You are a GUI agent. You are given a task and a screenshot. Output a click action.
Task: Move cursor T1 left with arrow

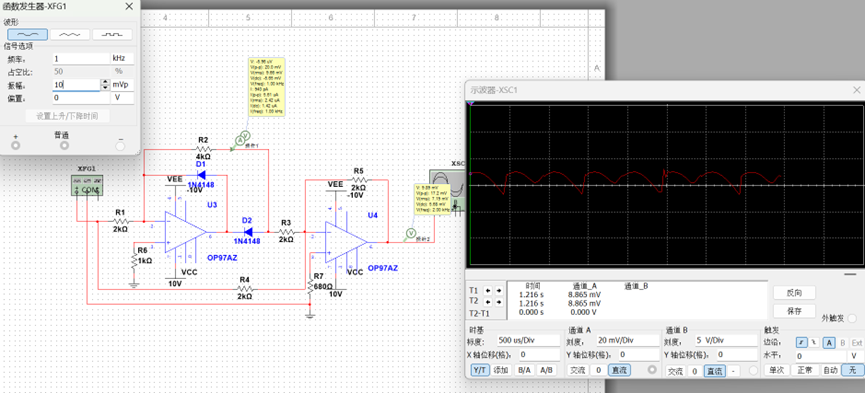(488, 290)
